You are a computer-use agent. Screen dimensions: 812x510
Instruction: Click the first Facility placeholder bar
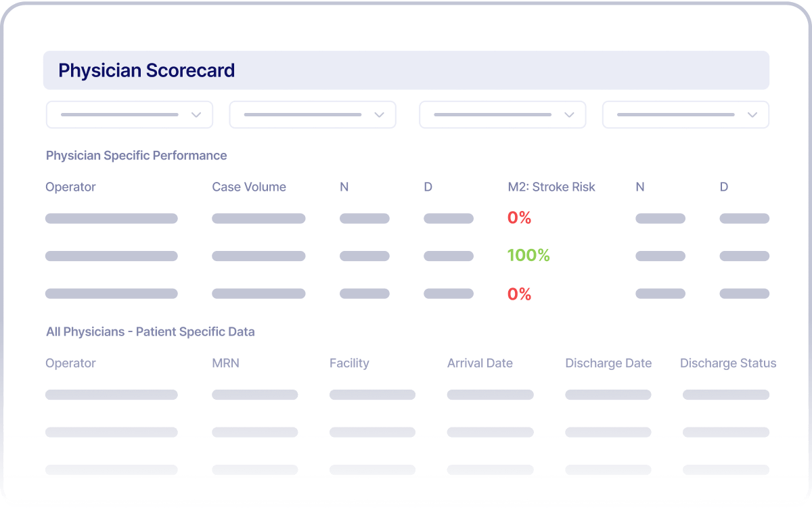(x=372, y=394)
